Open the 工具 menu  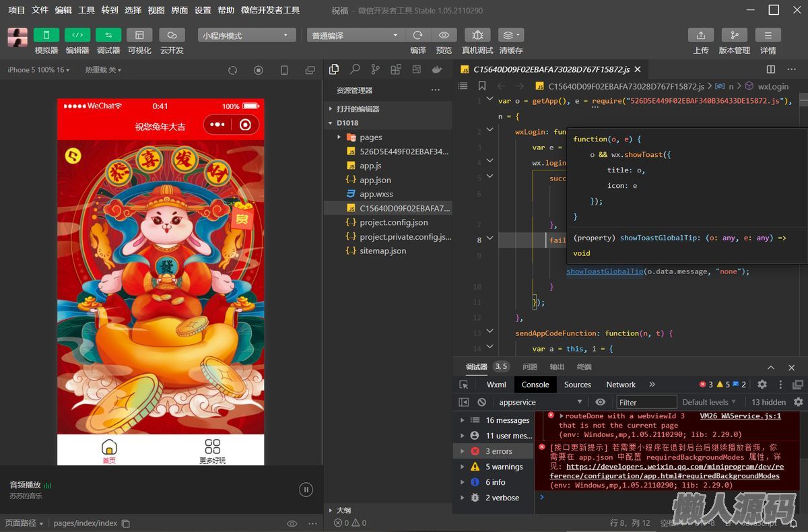click(x=86, y=10)
